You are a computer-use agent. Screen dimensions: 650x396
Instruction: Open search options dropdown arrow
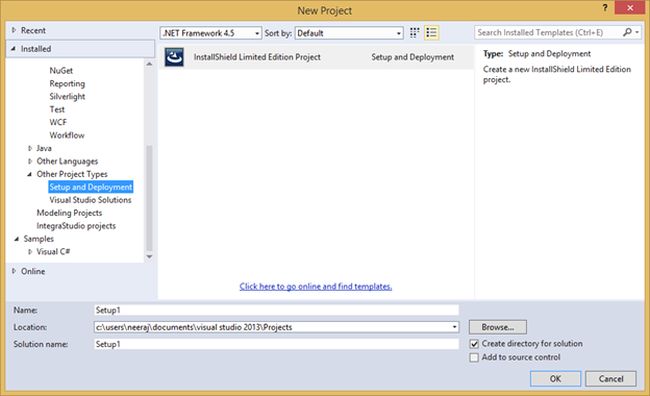coord(637,32)
